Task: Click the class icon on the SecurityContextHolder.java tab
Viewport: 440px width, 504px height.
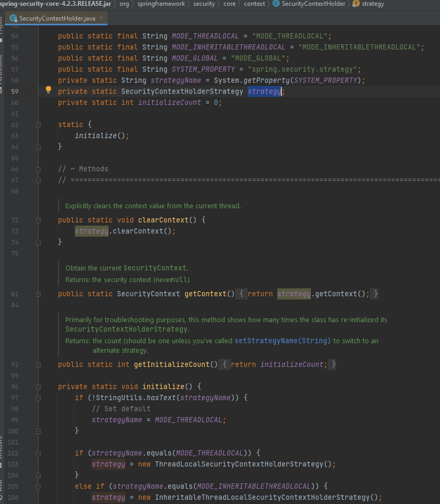Action: 13,17
